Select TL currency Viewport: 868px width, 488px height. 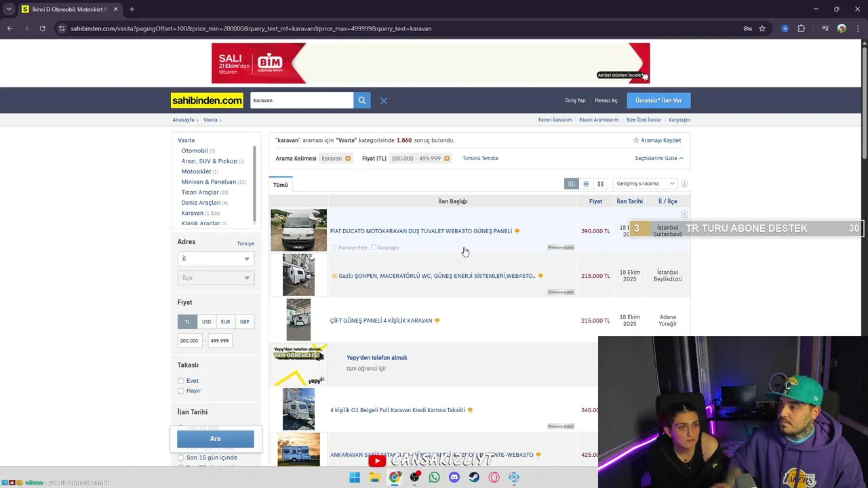click(x=187, y=322)
